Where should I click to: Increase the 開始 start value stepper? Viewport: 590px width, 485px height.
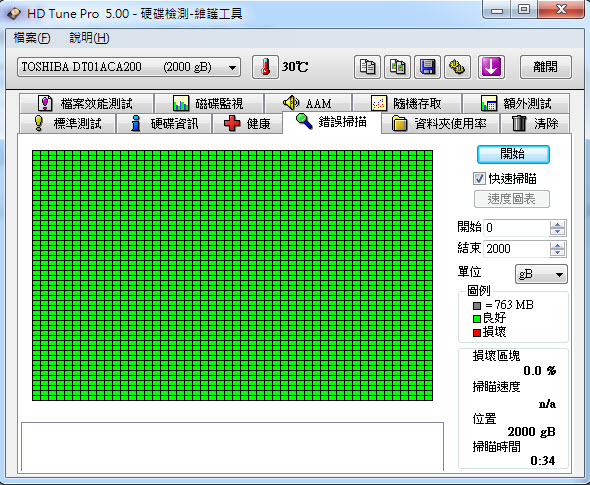557,224
